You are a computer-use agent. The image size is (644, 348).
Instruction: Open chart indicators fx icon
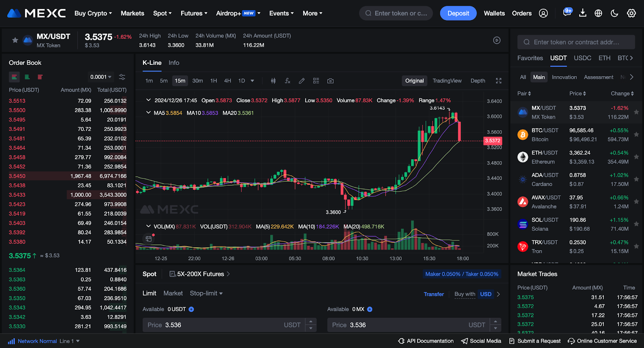287,81
